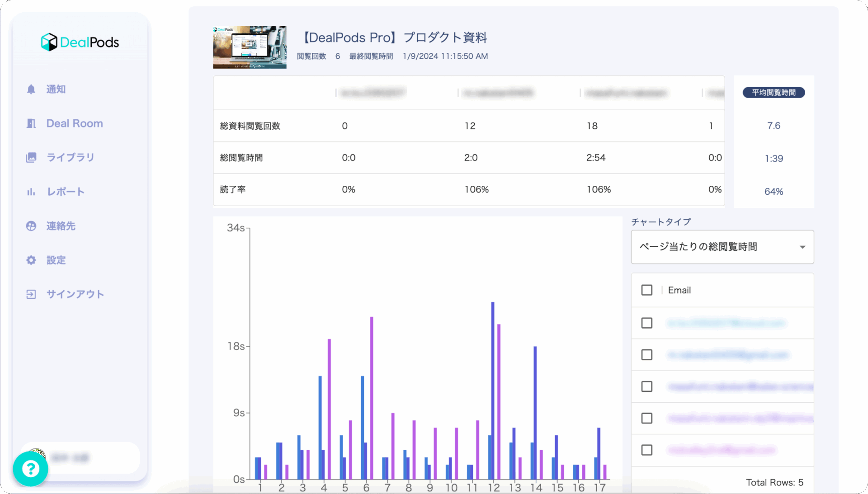868x494 pixels.
Task: Open 連絡先 in sidebar
Action: pos(61,226)
